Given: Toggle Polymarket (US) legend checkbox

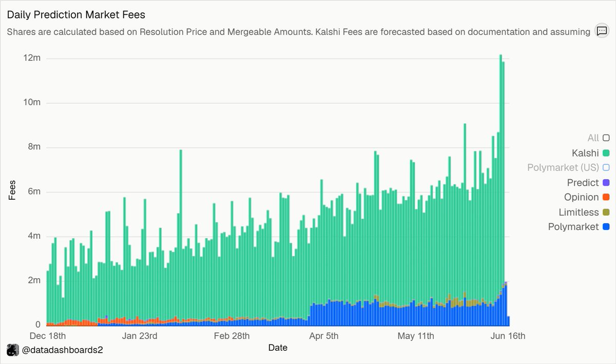Looking at the screenshot, I should (606, 167).
